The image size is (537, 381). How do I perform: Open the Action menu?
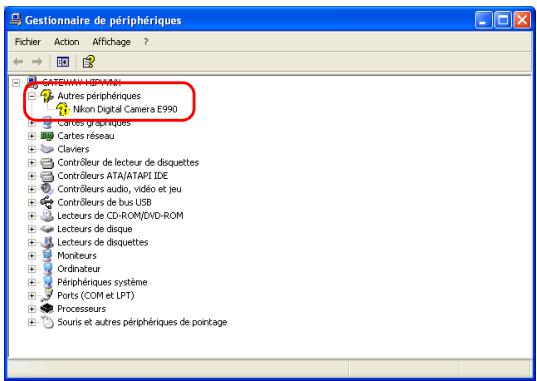click(67, 42)
